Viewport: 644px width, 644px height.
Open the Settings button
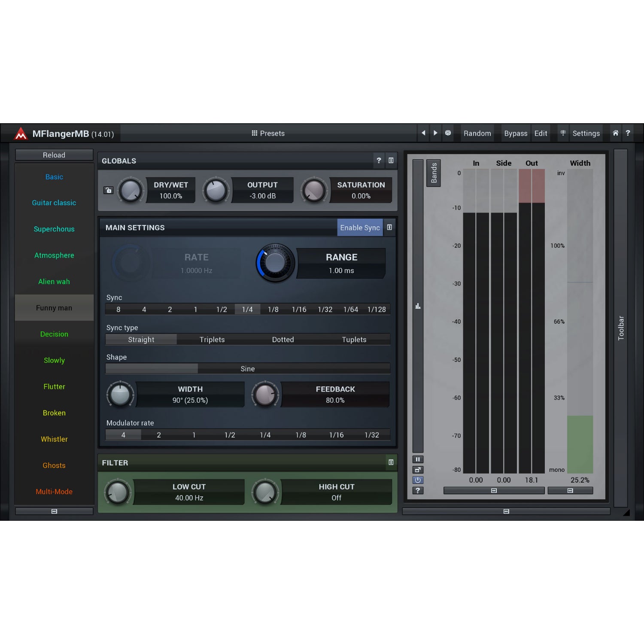(x=586, y=133)
